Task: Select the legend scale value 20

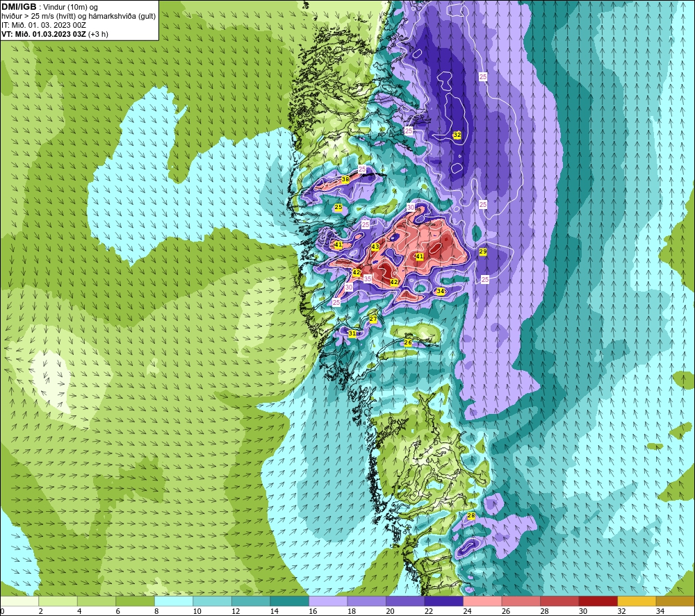Action: tap(390, 611)
